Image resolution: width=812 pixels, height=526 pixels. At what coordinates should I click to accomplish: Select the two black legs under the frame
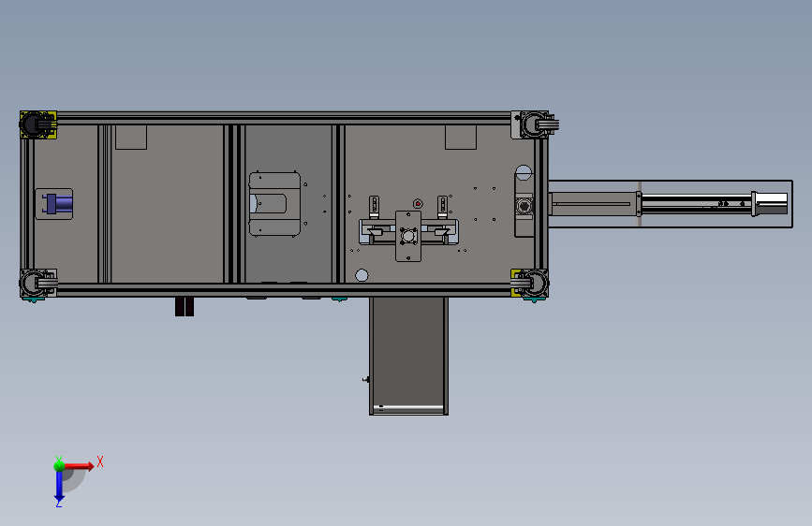(x=185, y=306)
